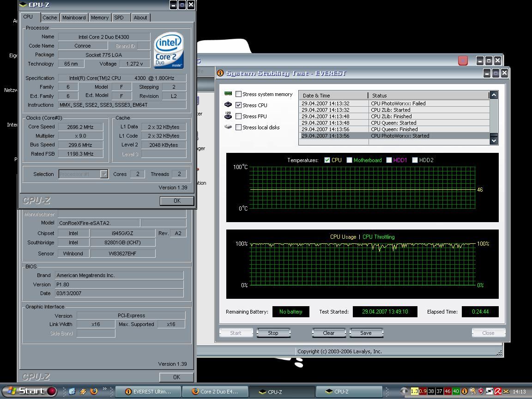This screenshot has width=532, height=399.
Task: Switch to the About tab in CPU-Z
Action: [x=140, y=18]
